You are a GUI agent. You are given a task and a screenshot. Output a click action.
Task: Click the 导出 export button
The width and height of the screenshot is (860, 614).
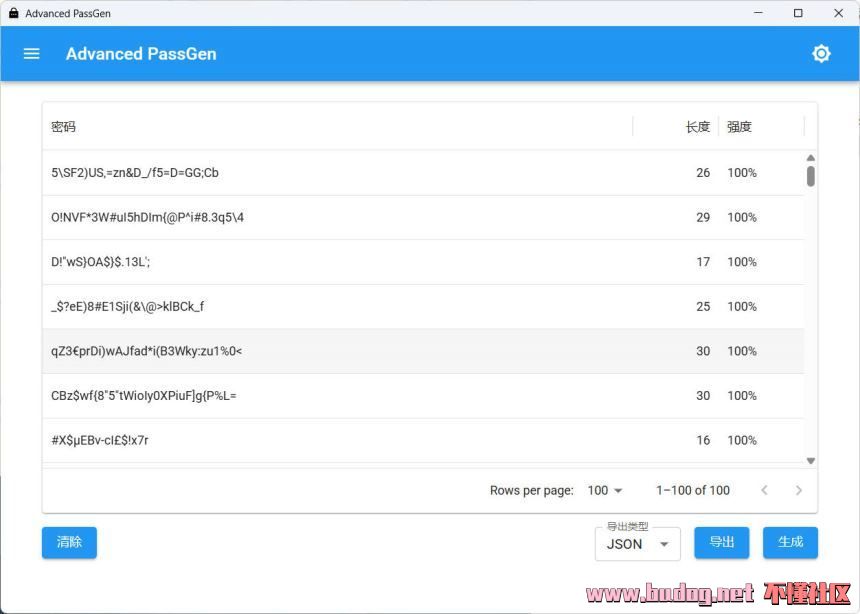click(722, 542)
